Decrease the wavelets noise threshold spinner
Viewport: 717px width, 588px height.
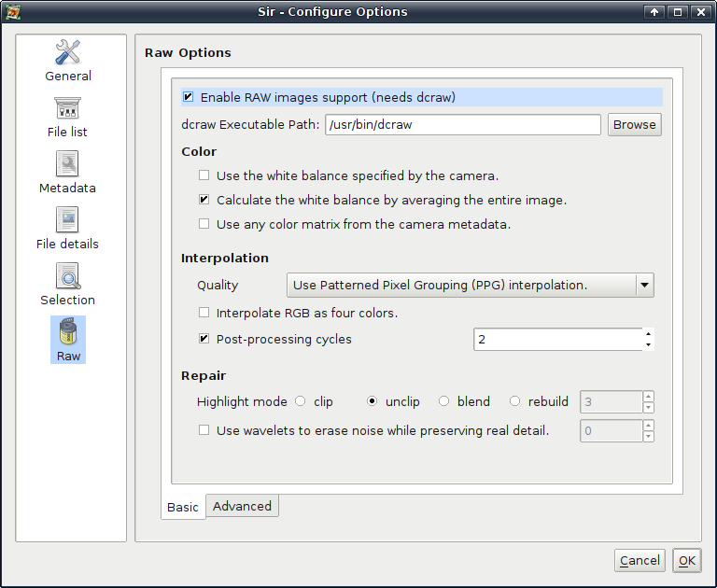pyautogui.click(x=649, y=437)
